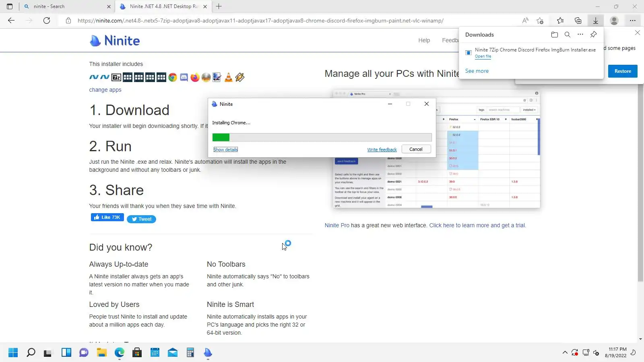644x362 pixels.
Task: Click the VLC cone icon
Action: click(228, 77)
